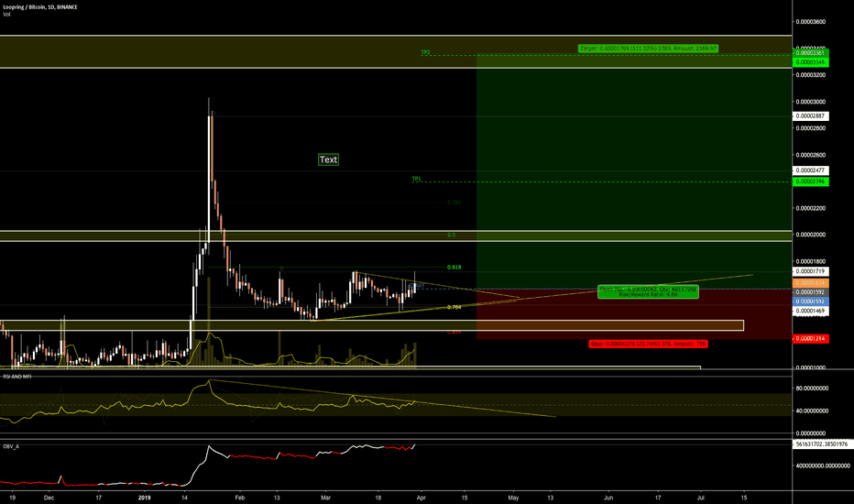This screenshot has height=504, width=854.
Task: Click the '18' date on time axis
Action: (x=378, y=498)
